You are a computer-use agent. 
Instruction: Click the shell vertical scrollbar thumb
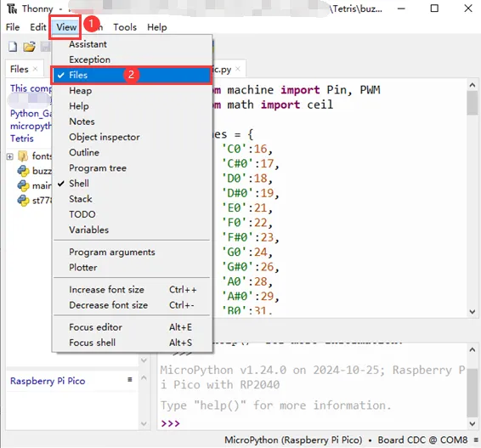473,393
